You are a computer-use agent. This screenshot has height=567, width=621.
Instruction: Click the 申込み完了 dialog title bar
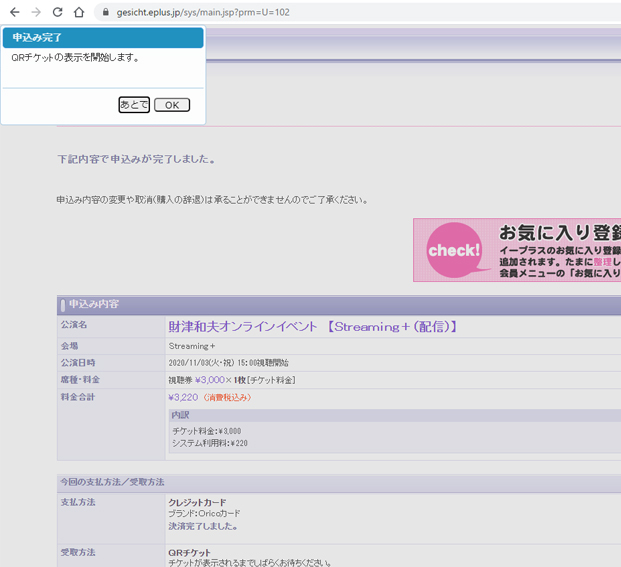pos(102,38)
